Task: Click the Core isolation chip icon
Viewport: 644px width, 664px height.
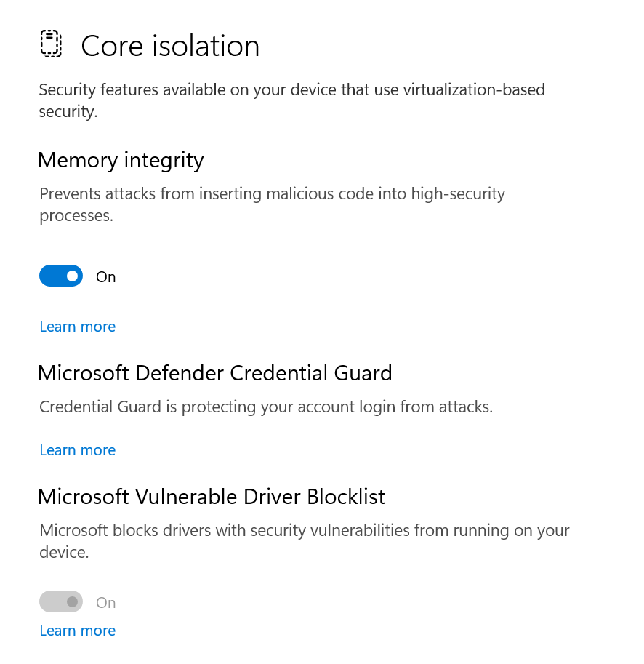Action: coord(51,44)
